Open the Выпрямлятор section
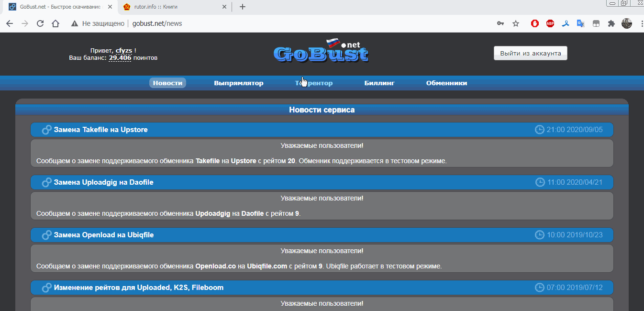 (239, 83)
